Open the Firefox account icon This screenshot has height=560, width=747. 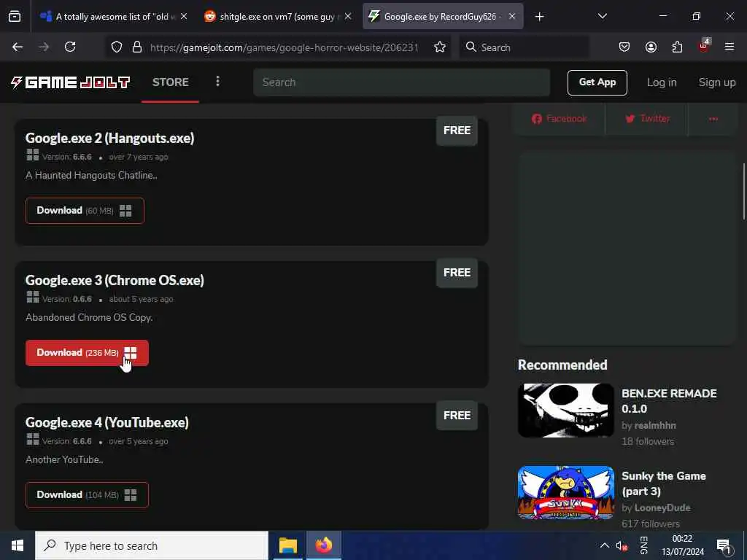[651, 47]
